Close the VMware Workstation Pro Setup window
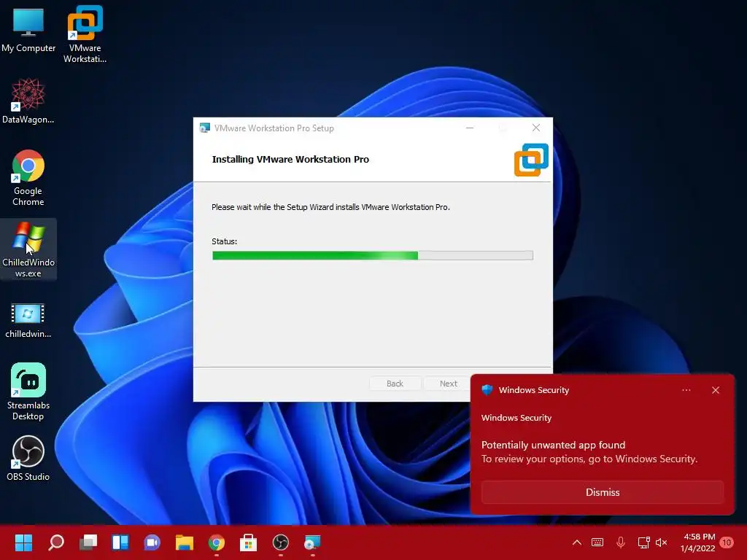 (536, 128)
